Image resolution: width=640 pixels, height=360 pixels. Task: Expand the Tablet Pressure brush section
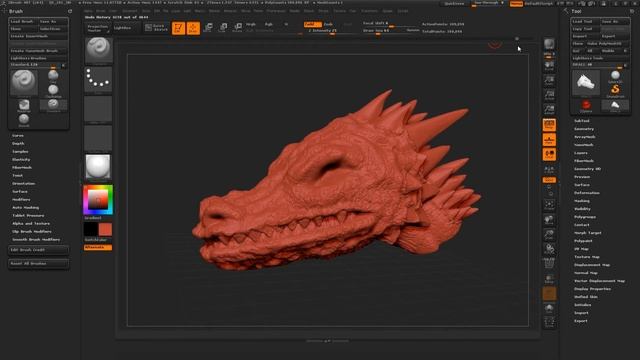pos(28,216)
